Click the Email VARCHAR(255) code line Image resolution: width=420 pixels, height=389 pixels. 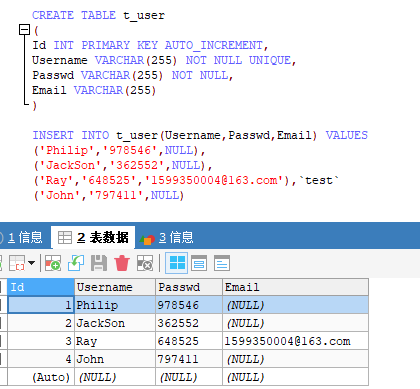point(94,90)
